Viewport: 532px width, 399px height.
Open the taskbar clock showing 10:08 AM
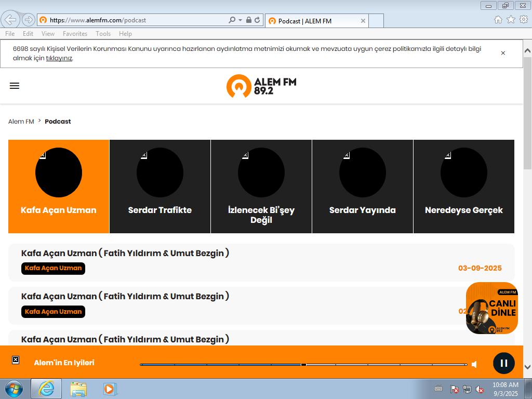click(x=506, y=389)
